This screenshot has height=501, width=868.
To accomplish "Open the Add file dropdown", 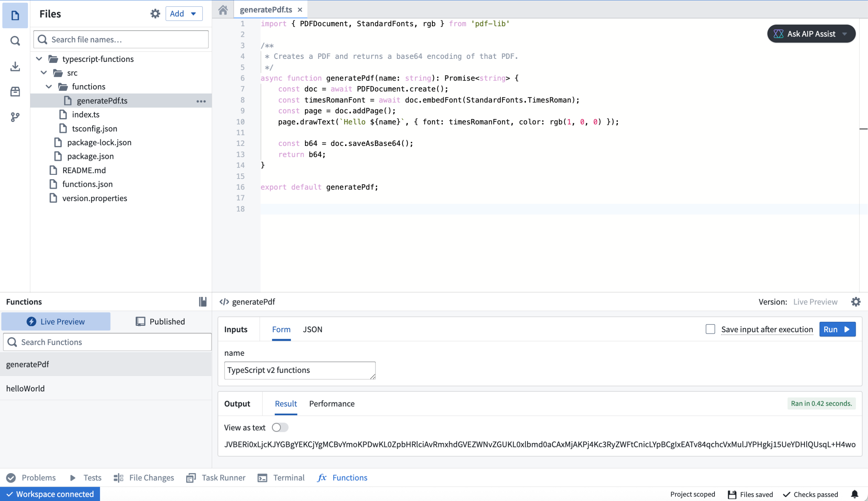I will click(184, 13).
